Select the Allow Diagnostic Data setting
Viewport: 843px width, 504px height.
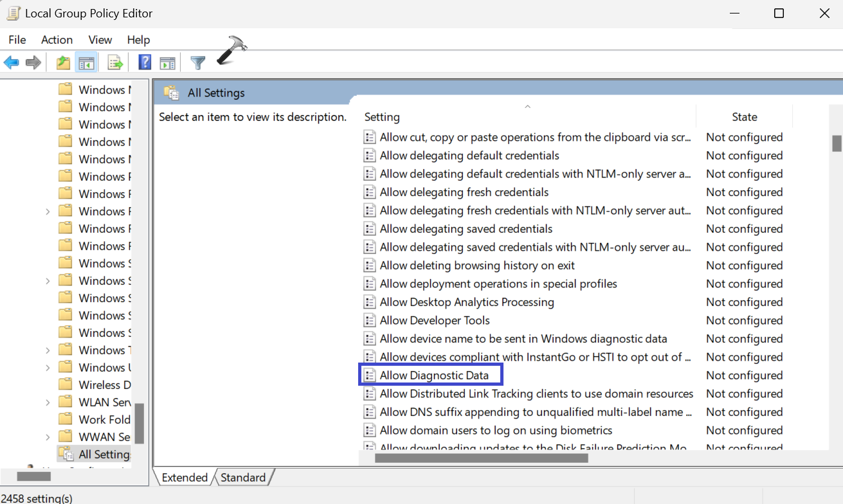coord(434,375)
